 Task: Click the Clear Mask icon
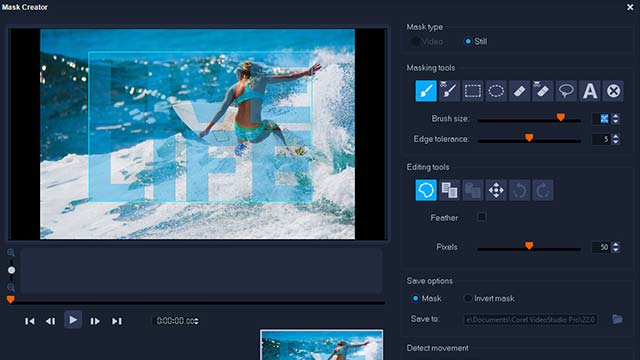[613, 91]
